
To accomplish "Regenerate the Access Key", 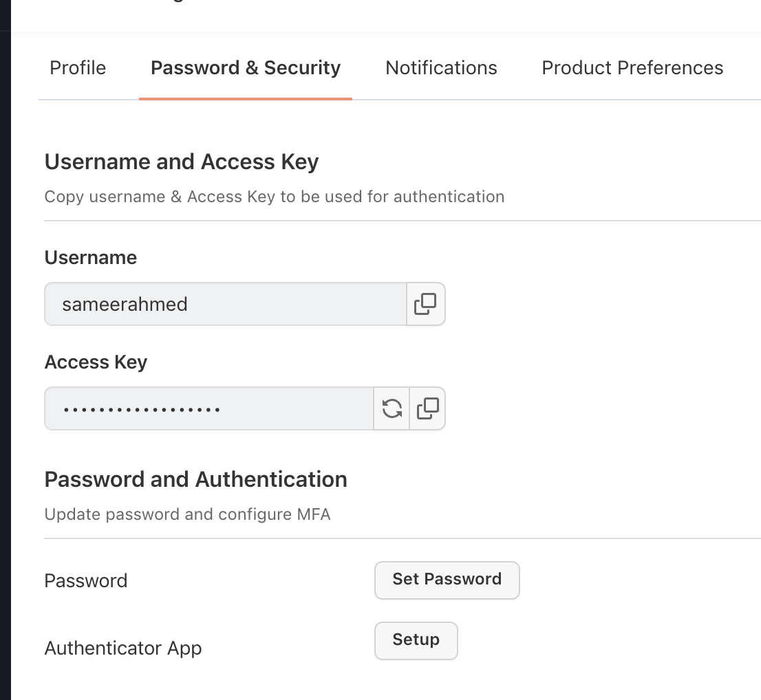I will point(392,408).
